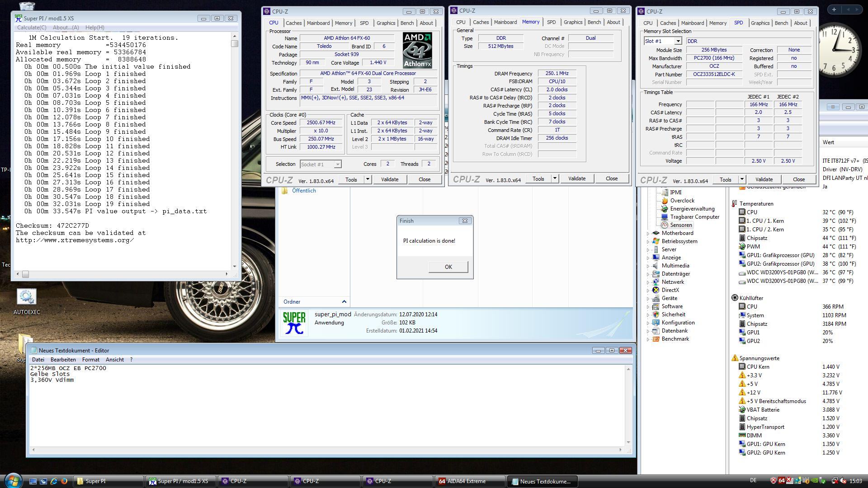This screenshot has width=868, height=488.
Task: Expand the Anzeige node in AIDA64
Action: click(x=648, y=258)
